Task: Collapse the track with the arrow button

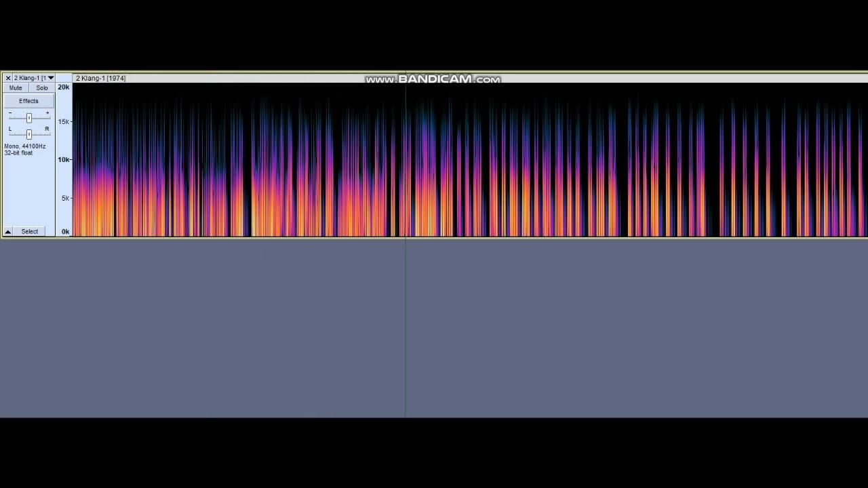Action: click(8, 232)
